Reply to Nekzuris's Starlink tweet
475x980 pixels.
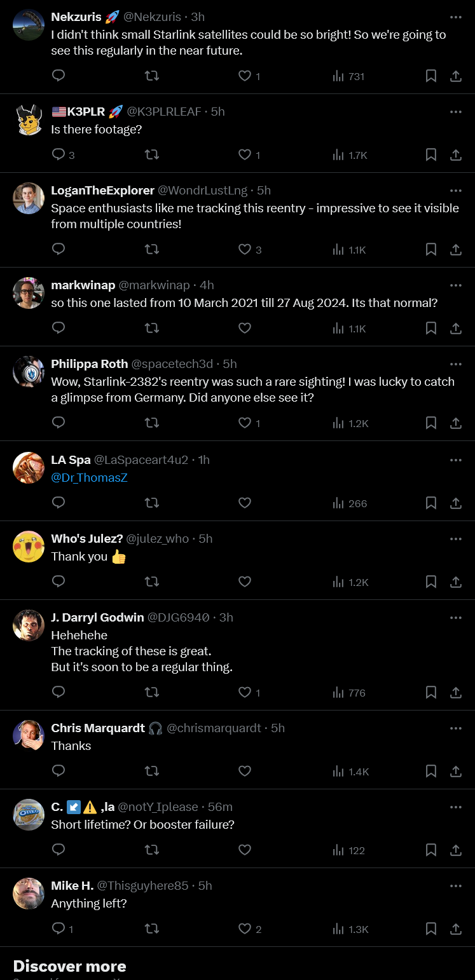(59, 76)
